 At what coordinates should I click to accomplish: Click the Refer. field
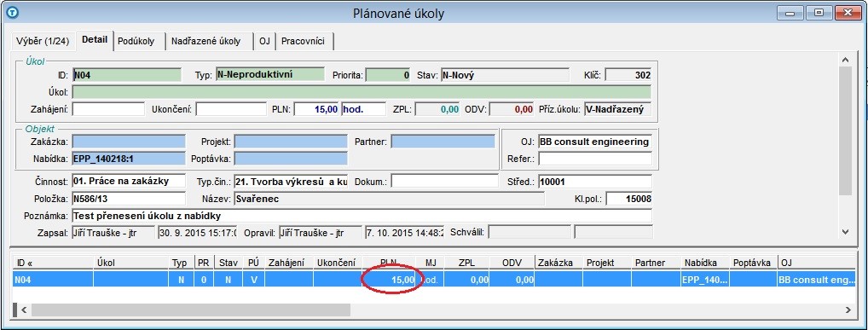tap(595, 159)
